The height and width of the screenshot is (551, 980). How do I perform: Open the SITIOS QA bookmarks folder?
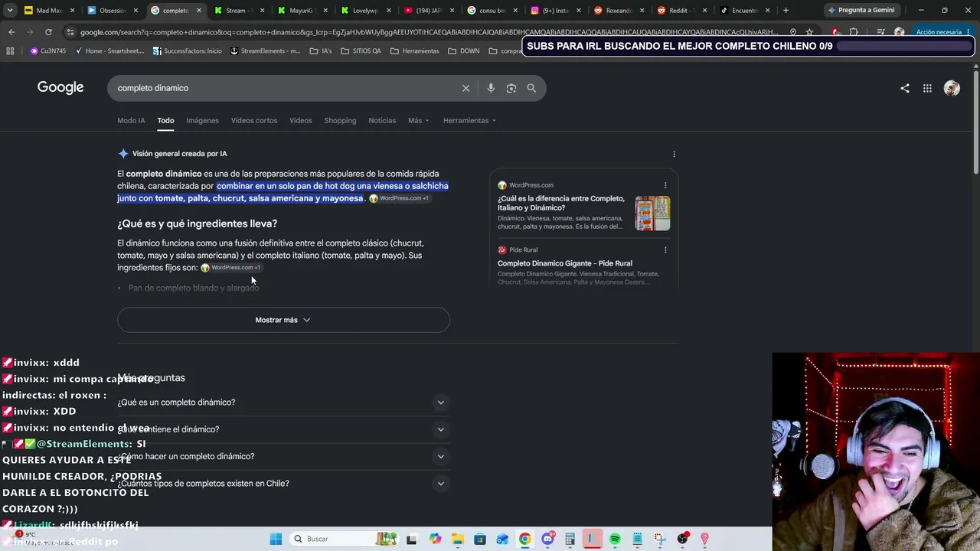click(x=361, y=51)
